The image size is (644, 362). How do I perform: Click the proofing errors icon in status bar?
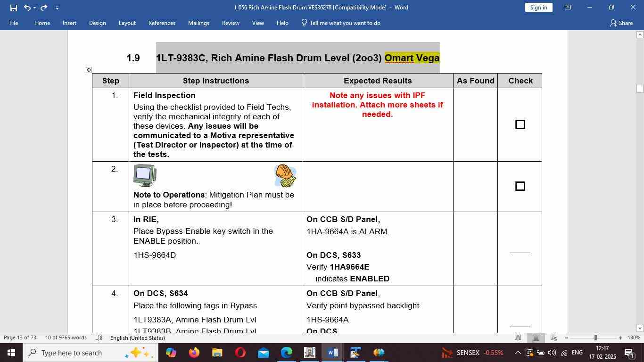click(99, 337)
